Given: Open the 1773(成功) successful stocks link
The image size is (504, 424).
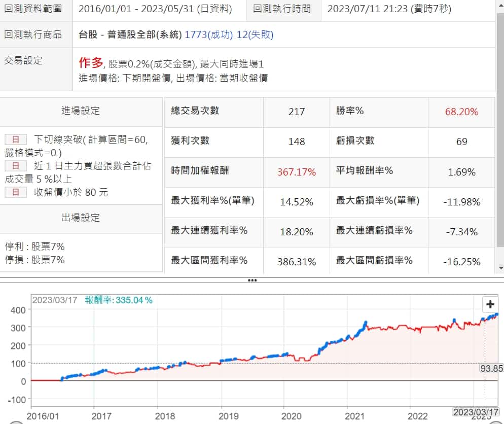Looking at the screenshot, I should [209, 34].
